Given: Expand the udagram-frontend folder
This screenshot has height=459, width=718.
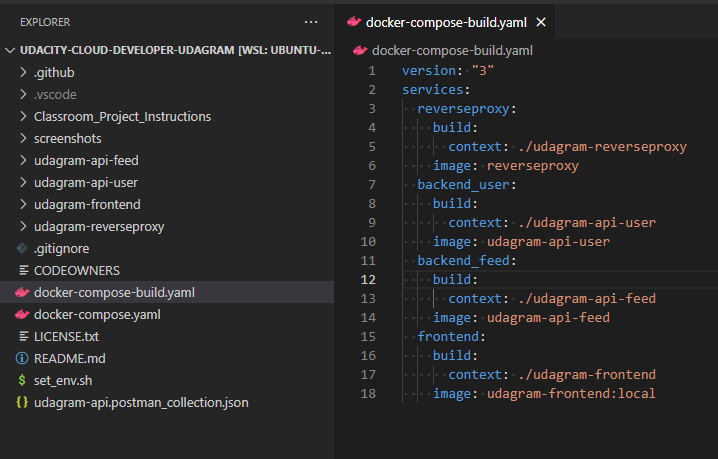Looking at the screenshot, I should tap(23, 204).
